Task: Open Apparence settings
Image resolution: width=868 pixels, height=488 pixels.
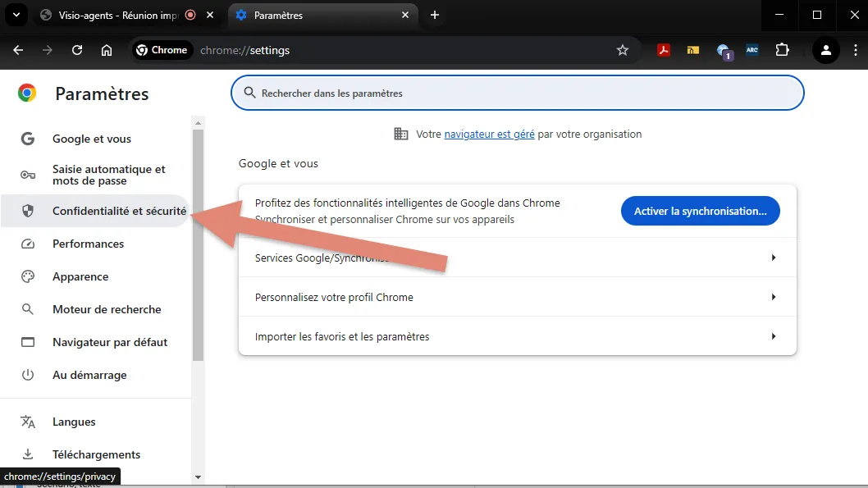Action: [95, 276]
